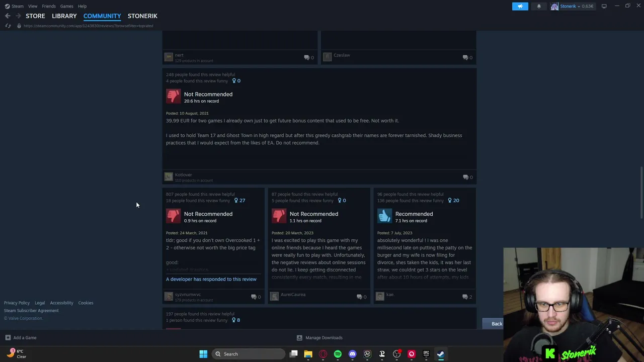
Task: Open 'A developer has responded to this review'
Action: click(x=211, y=279)
